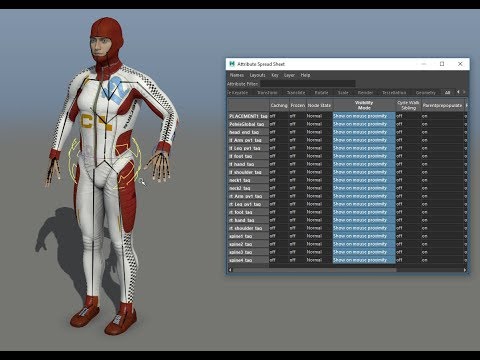Select the neck1_tag row header
The image size is (480, 360).
click(x=248, y=180)
